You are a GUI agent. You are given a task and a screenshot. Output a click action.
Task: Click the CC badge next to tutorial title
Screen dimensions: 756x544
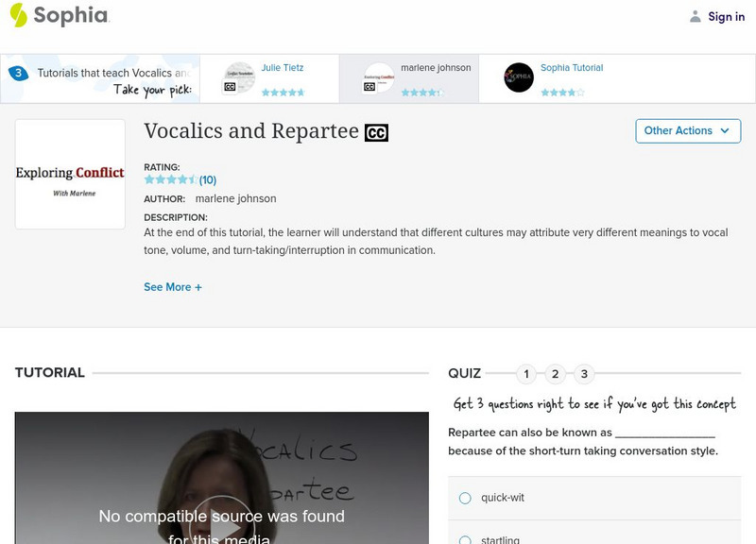[x=374, y=133]
